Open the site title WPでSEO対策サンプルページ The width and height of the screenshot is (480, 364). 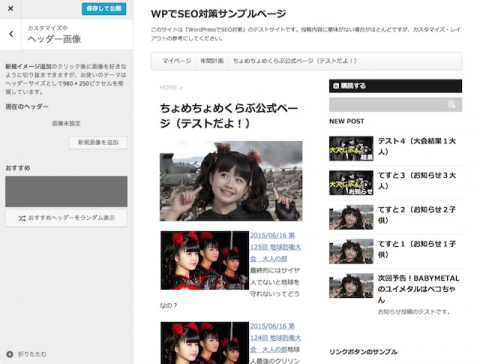(218, 14)
